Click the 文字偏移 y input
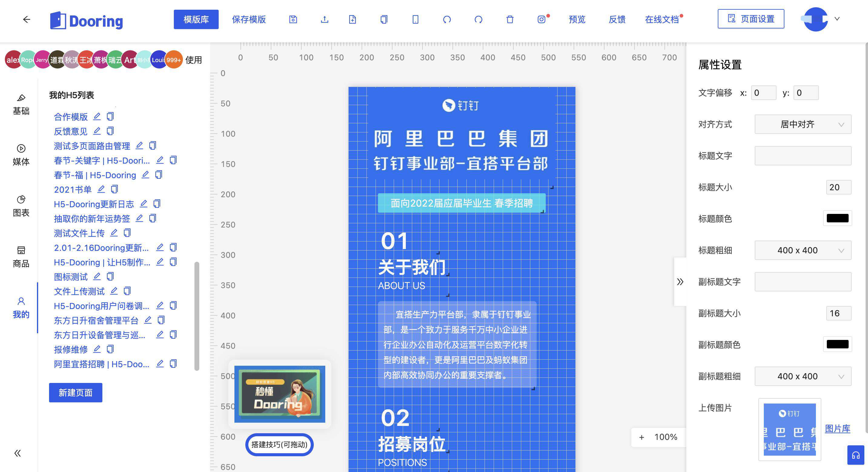 806,93
